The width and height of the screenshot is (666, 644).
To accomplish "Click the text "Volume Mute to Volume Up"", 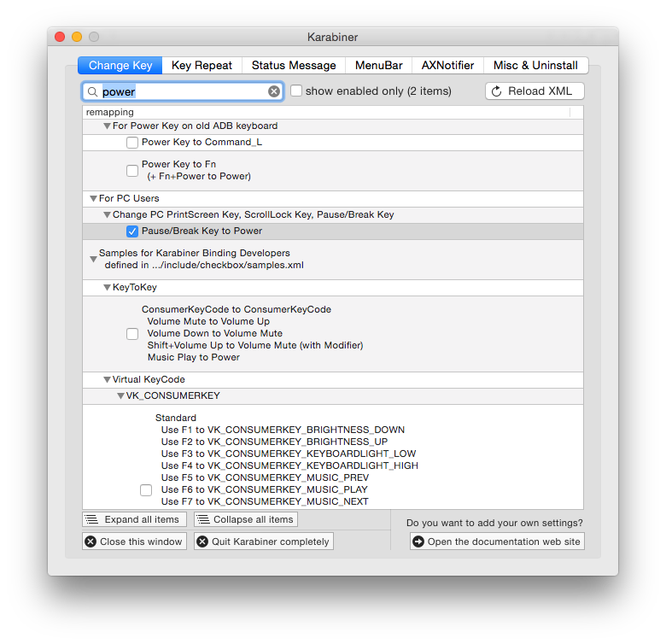I will pyautogui.click(x=208, y=322).
